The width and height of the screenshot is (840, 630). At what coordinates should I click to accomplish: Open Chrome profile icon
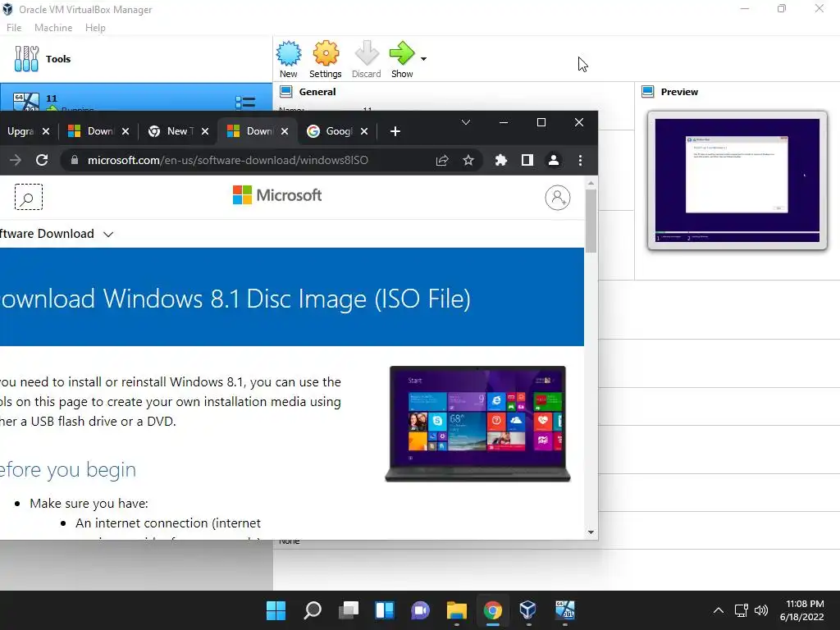tap(554, 160)
